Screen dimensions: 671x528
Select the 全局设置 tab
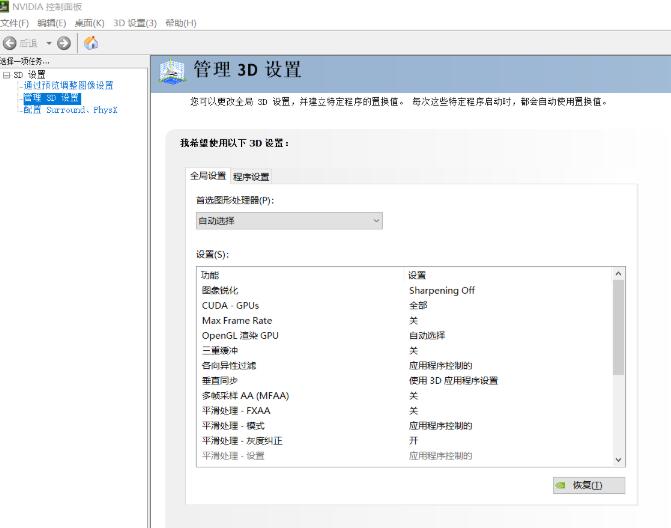tap(209, 176)
